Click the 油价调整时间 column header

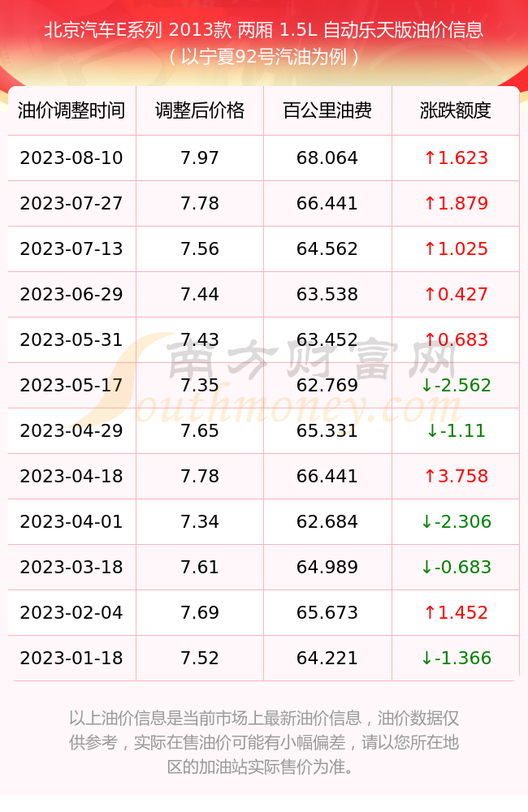click(71, 110)
